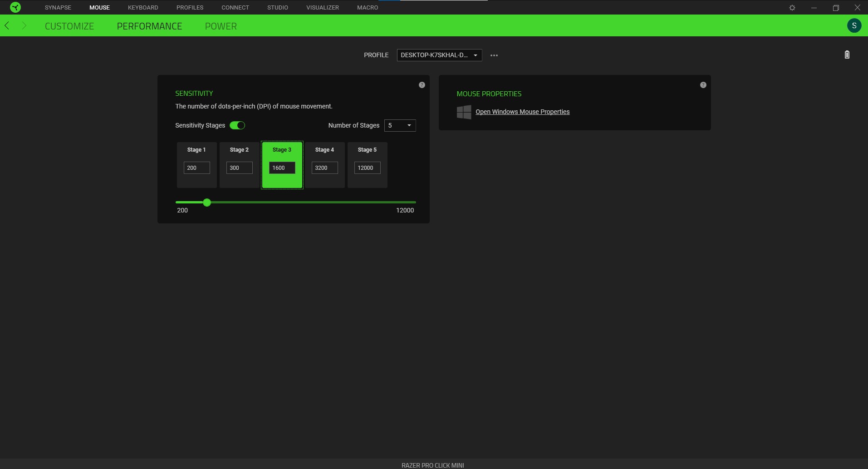Open Windows Mouse Properties link
Viewport: 868px width, 469px height.
click(x=522, y=112)
